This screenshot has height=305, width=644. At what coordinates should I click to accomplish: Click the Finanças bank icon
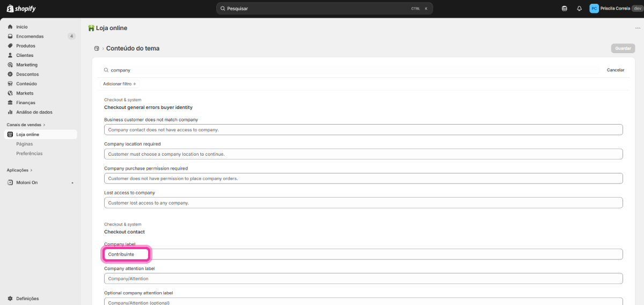click(x=10, y=103)
